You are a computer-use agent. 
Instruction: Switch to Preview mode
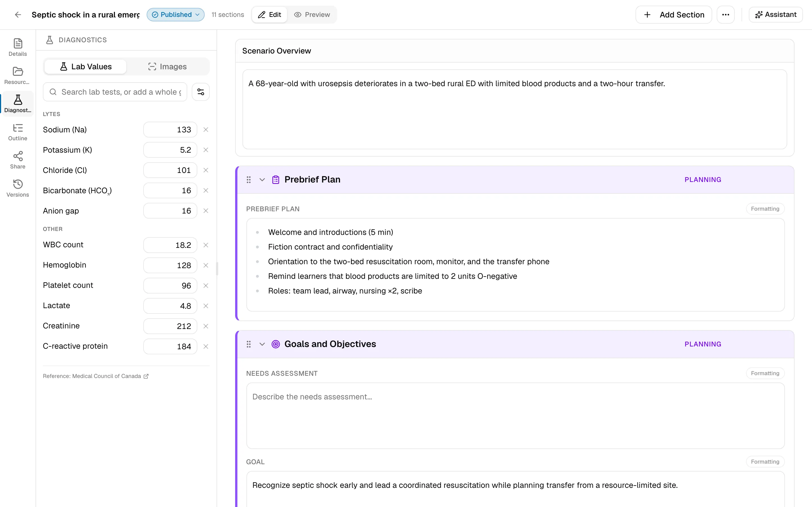(x=312, y=14)
